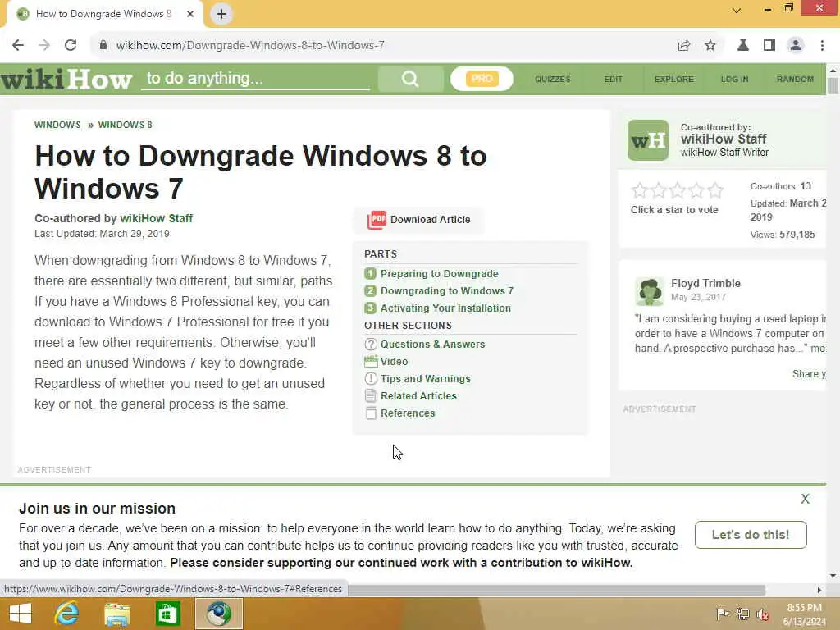Expand the tab search chevron in title bar

pos(737,10)
